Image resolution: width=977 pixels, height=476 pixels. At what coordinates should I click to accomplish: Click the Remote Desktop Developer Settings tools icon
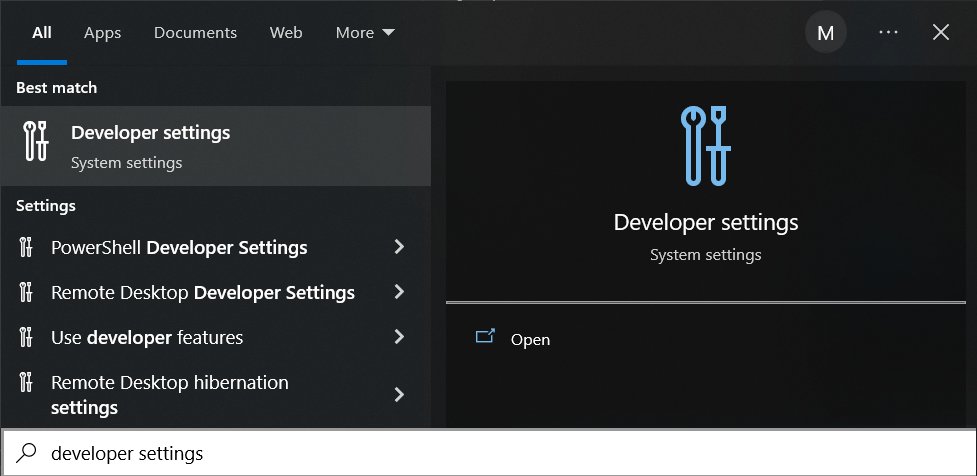click(26, 292)
